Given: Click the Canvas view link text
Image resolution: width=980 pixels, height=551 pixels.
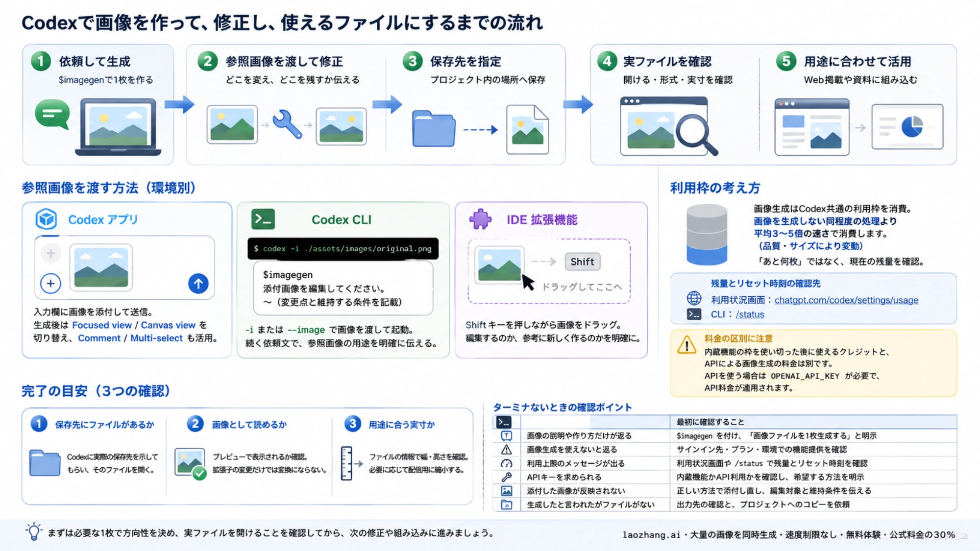Looking at the screenshot, I should click(x=168, y=325).
